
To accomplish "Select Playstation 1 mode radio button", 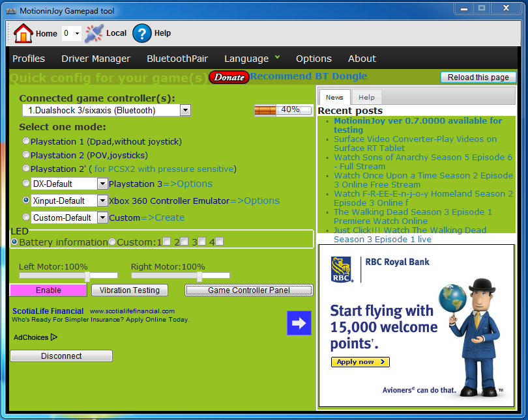I will pos(26,141).
